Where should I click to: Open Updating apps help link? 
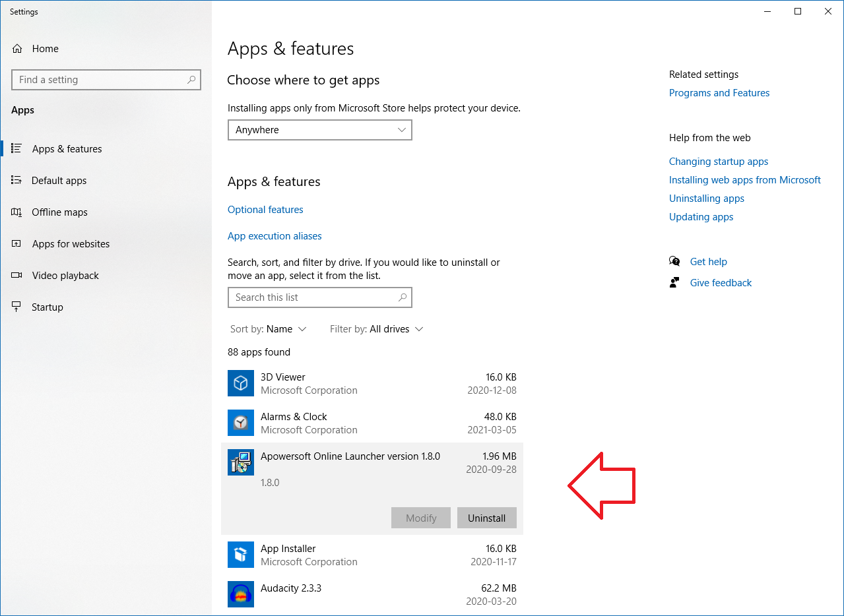pos(701,217)
